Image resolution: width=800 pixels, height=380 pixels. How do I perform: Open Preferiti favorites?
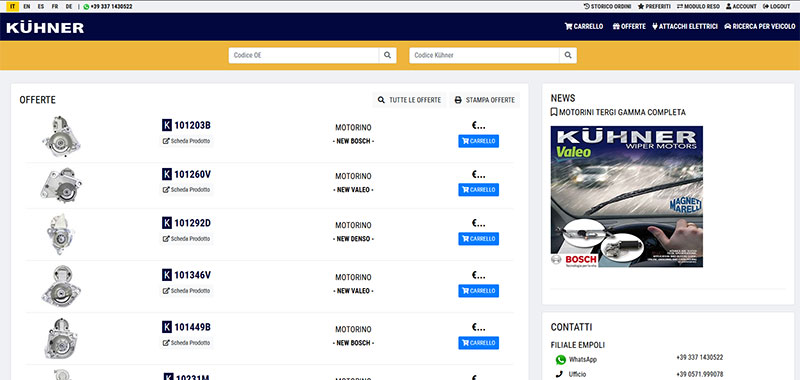[x=654, y=7]
